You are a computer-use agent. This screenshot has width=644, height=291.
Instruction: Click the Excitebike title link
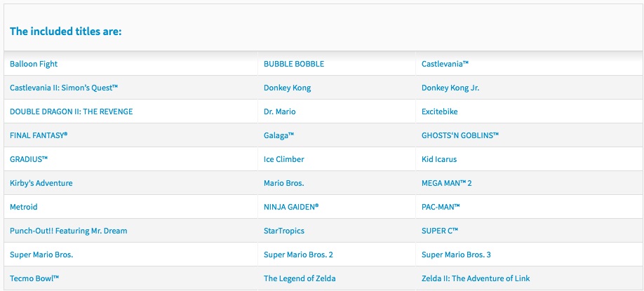(x=440, y=111)
